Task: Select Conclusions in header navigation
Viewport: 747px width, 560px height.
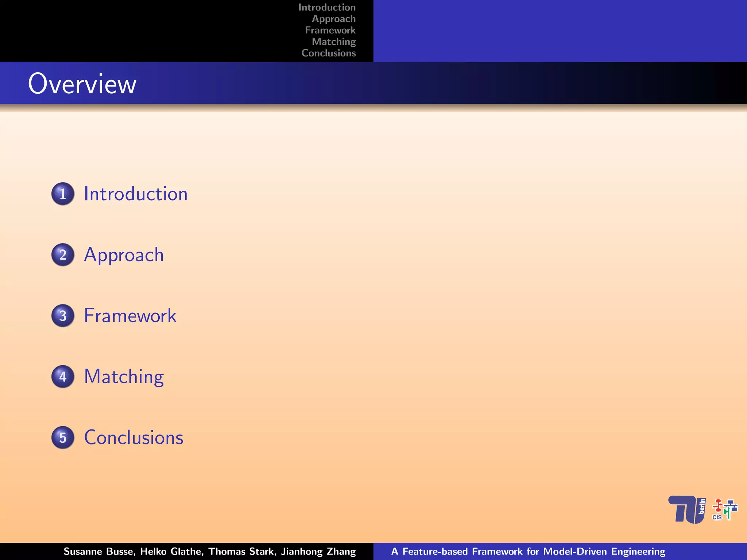Action: [328, 53]
